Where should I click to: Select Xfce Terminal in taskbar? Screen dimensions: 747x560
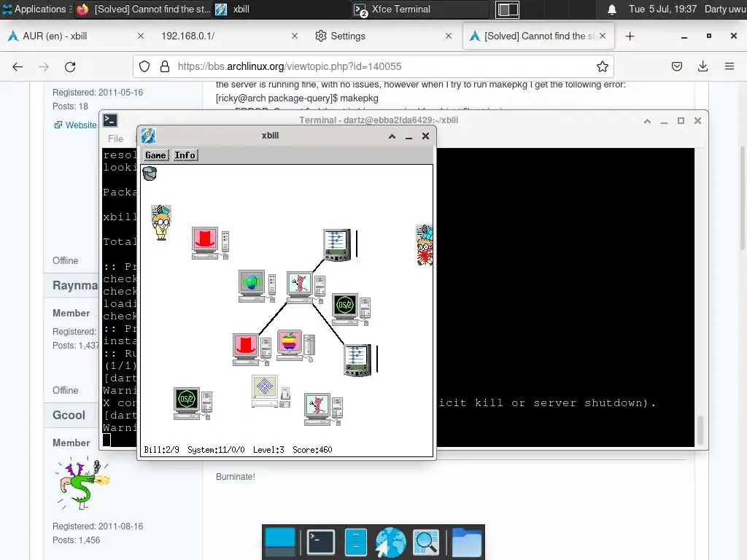[420, 9]
